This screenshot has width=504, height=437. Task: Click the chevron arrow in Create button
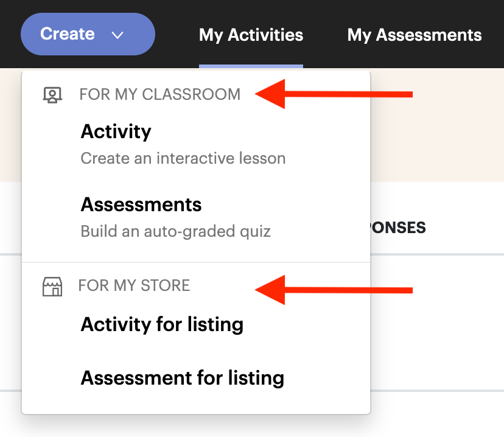[117, 35]
